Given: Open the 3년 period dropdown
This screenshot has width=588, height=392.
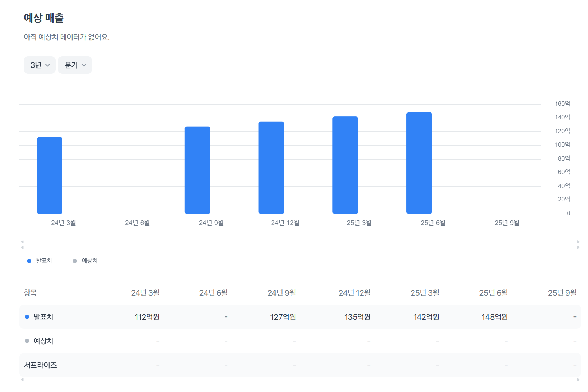Looking at the screenshot, I should pos(40,65).
